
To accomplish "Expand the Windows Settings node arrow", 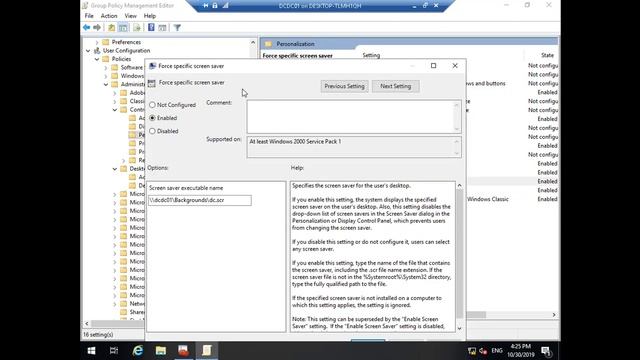I will (106, 76).
